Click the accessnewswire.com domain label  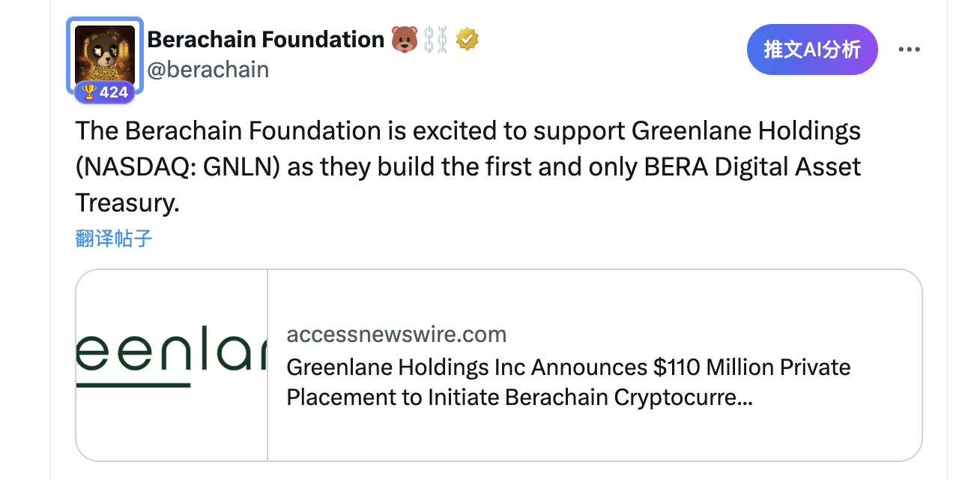coord(396,334)
